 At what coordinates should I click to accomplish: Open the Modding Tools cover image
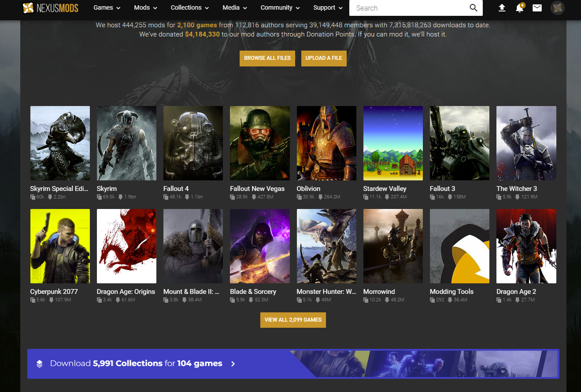[x=459, y=246]
